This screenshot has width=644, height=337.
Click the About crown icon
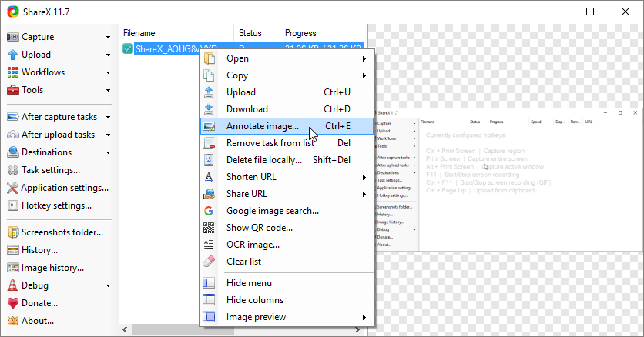13,321
